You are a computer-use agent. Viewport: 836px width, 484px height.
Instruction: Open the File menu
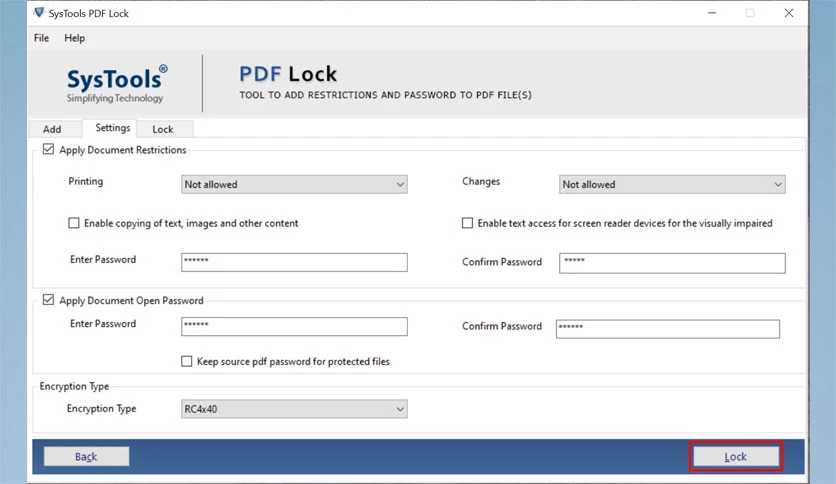tap(41, 38)
